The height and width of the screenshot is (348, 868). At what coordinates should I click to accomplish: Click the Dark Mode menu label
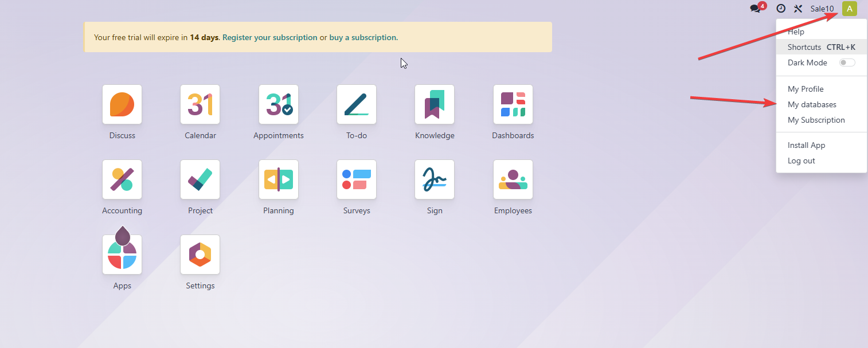click(807, 62)
